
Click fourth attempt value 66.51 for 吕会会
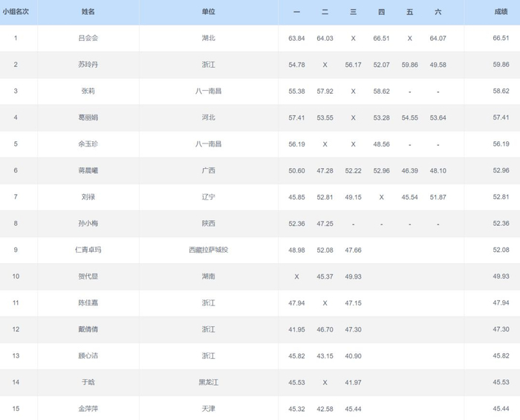[381, 38]
